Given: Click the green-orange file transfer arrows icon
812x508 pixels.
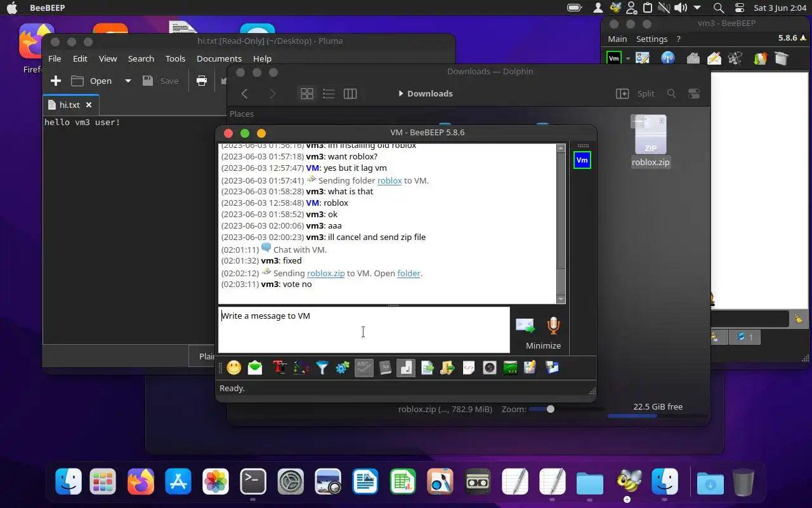Looking at the screenshot, I should (759, 58).
